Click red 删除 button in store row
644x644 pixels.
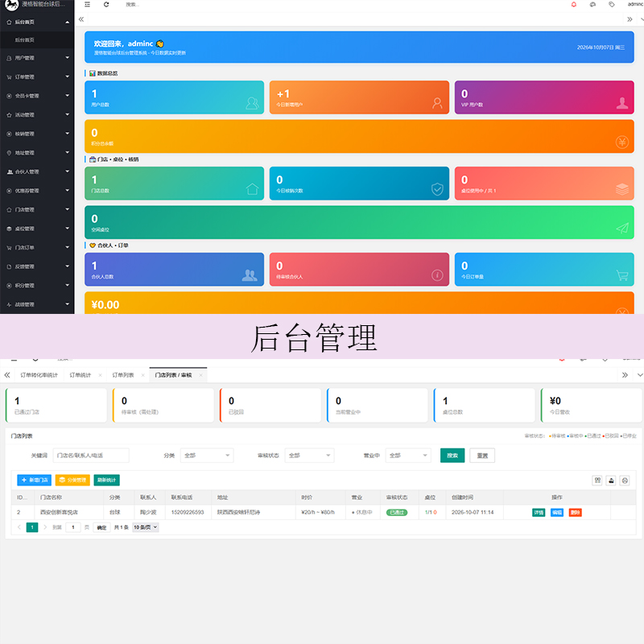click(x=576, y=513)
